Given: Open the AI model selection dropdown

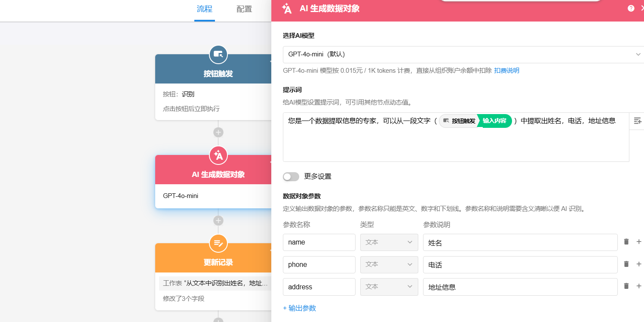Looking at the screenshot, I should click(463, 55).
